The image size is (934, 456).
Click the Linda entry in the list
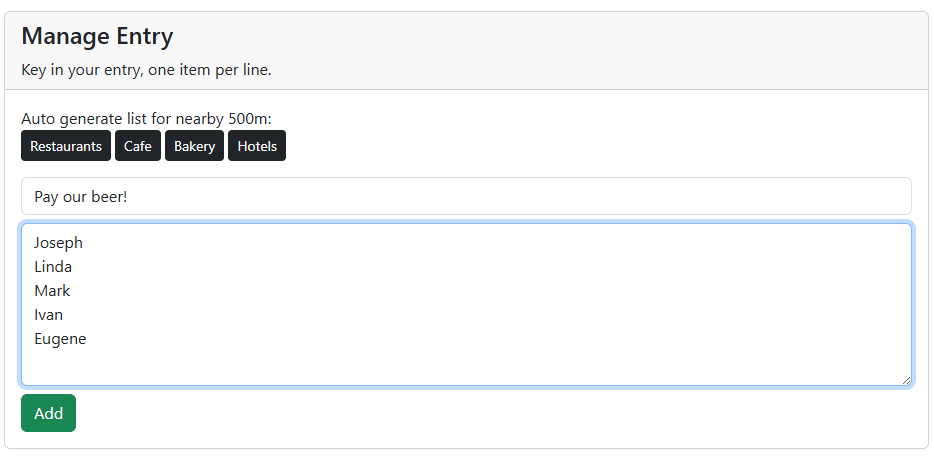(x=53, y=267)
